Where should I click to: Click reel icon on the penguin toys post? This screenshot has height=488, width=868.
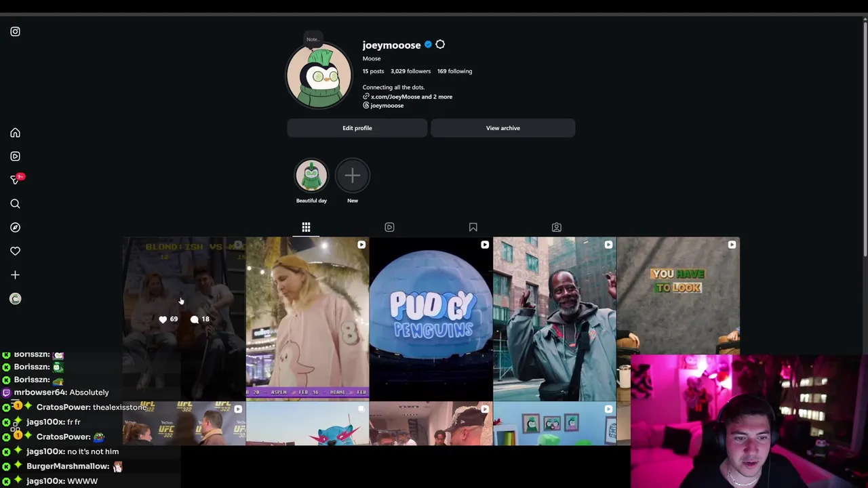tap(608, 409)
